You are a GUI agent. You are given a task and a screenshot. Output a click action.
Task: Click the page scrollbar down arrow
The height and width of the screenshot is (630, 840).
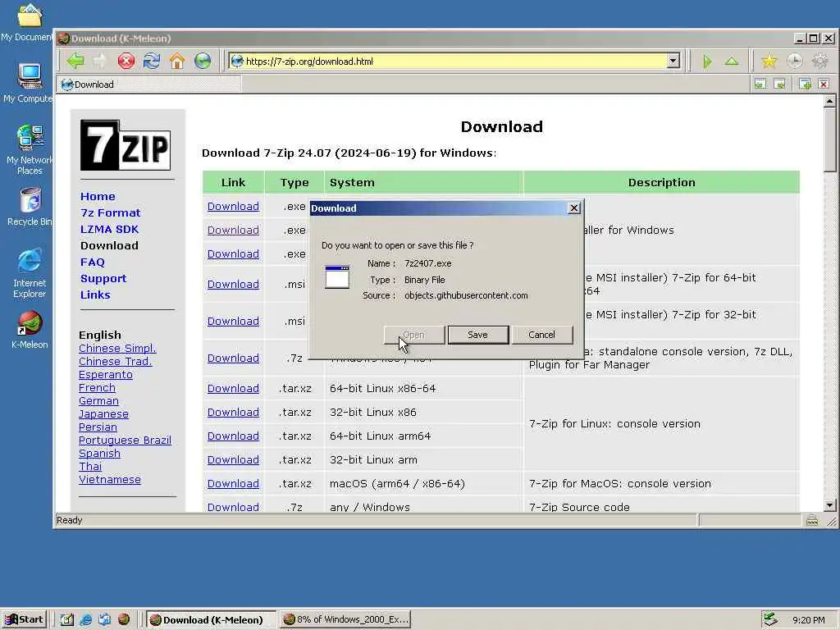click(829, 505)
